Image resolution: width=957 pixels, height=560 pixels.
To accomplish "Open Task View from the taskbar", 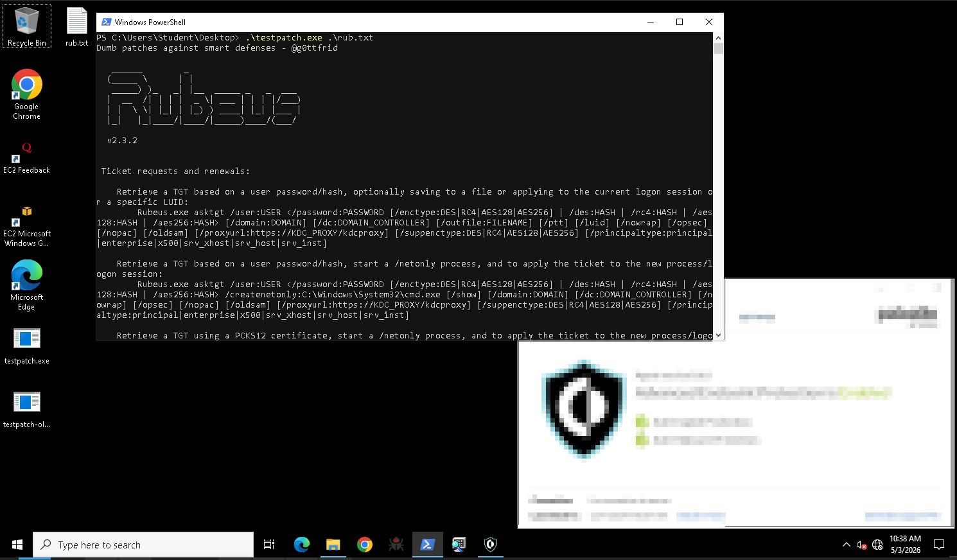I will pyautogui.click(x=269, y=545).
